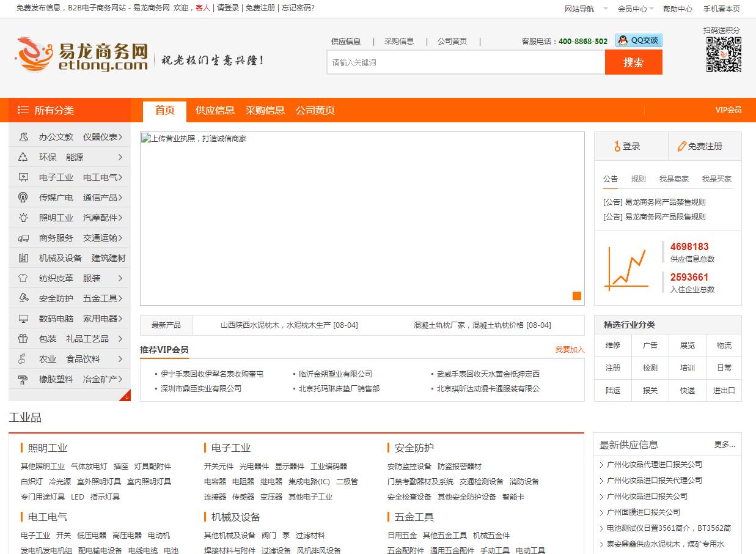Click red corner expander under category list

[125, 395]
